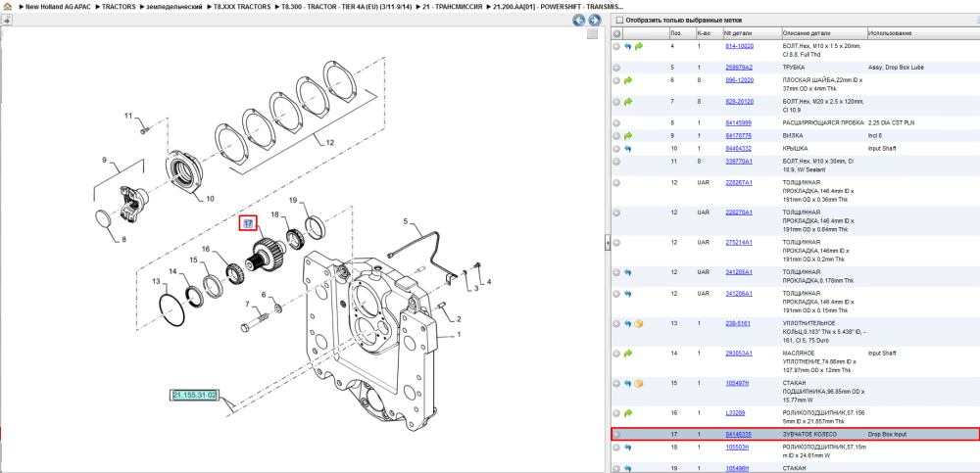Click package box icon for part 105497H
This screenshot has height=473, width=980.
pyautogui.click(x=639, y=383)
